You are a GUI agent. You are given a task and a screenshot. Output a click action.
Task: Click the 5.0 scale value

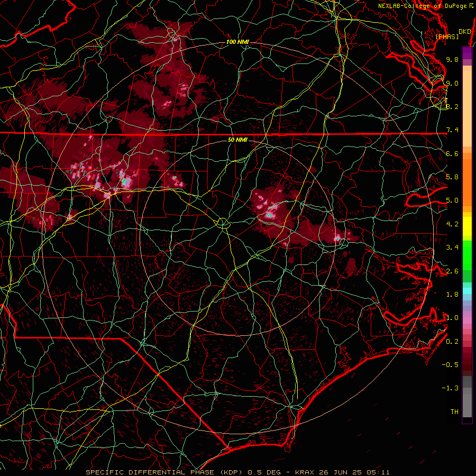tap(452, 200)
